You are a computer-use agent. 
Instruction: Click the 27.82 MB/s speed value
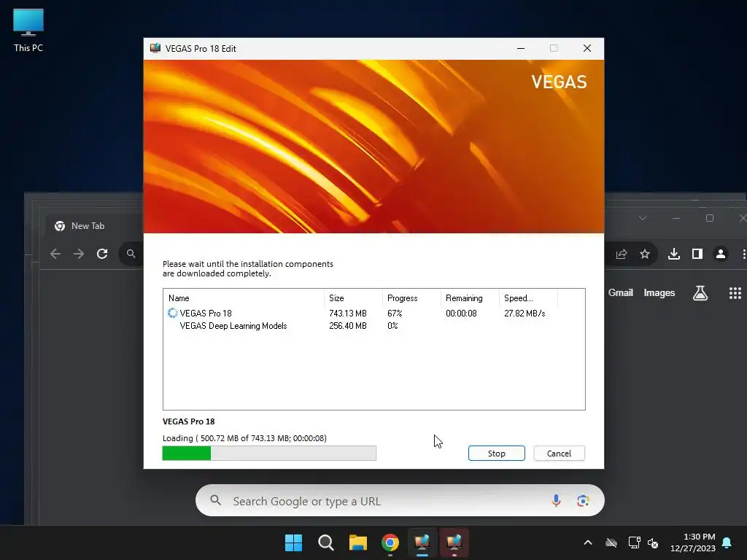tap(525, 314)
